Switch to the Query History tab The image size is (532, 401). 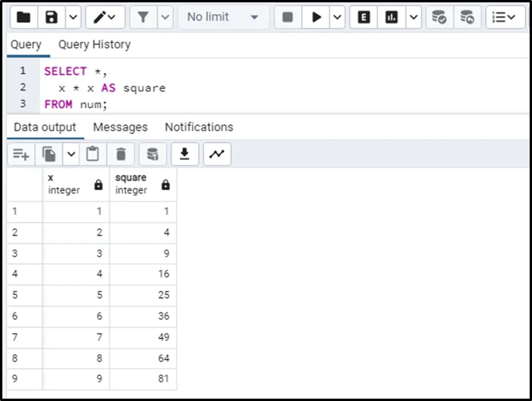point(94,45)
